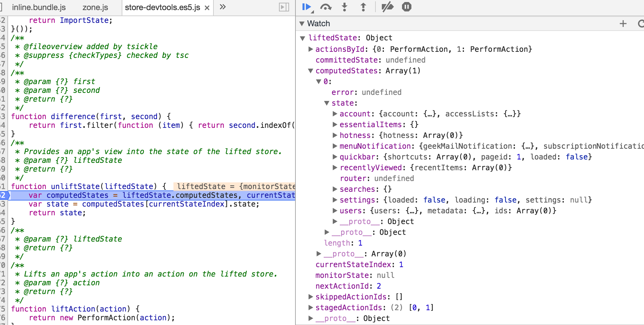Viewport: 644px width, 325px height.
Task: Switch to inline.bundle.js tab
Action: 39,7
